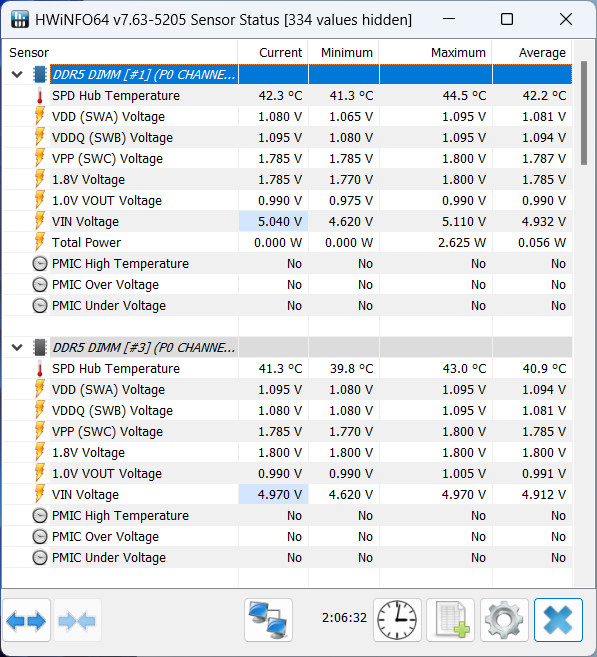
Task: Open sensor settings gear icon
Action: click(x=504, y=621)
